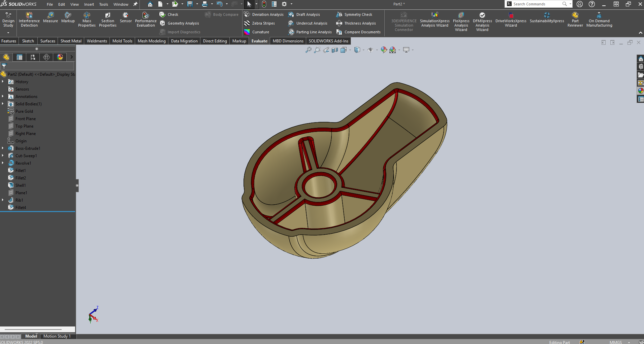Open Thickness Analysis tool
The width and height of the screenshot is (644, 344).
pyautogui.click(x=356, y=23)
